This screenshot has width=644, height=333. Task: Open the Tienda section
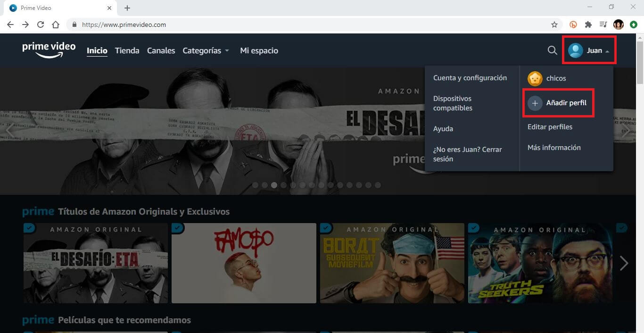(127, 50)
